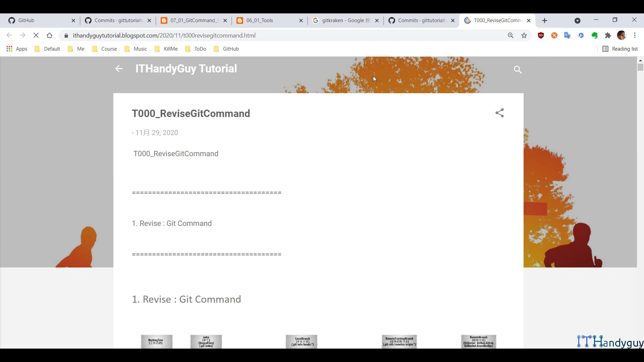This screenshot has width=644, height=362.
Task: Open the Chrome three-dot menu
Action: [635, 35]
